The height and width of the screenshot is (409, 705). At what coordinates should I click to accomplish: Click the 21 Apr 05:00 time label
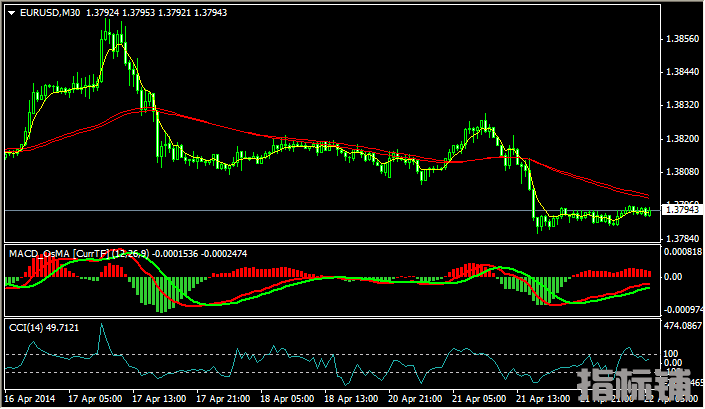[x=478, y=399]
